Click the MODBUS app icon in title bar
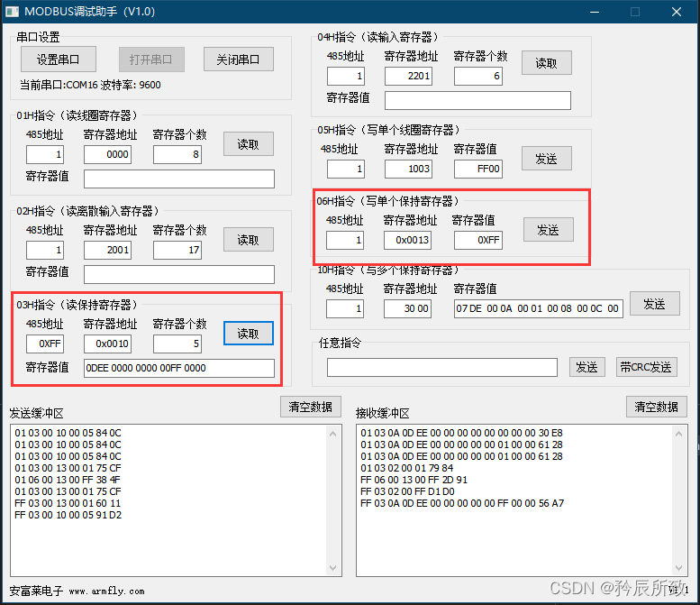This screenshot has width=700, height=605. pyautogui.click(x=12, y=12)
